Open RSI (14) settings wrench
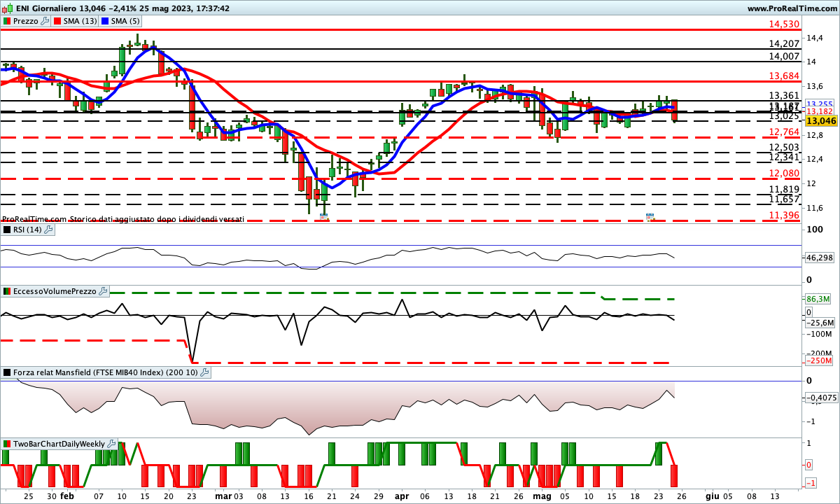Screen dimensions: 840x504 (x=49, y=229)
